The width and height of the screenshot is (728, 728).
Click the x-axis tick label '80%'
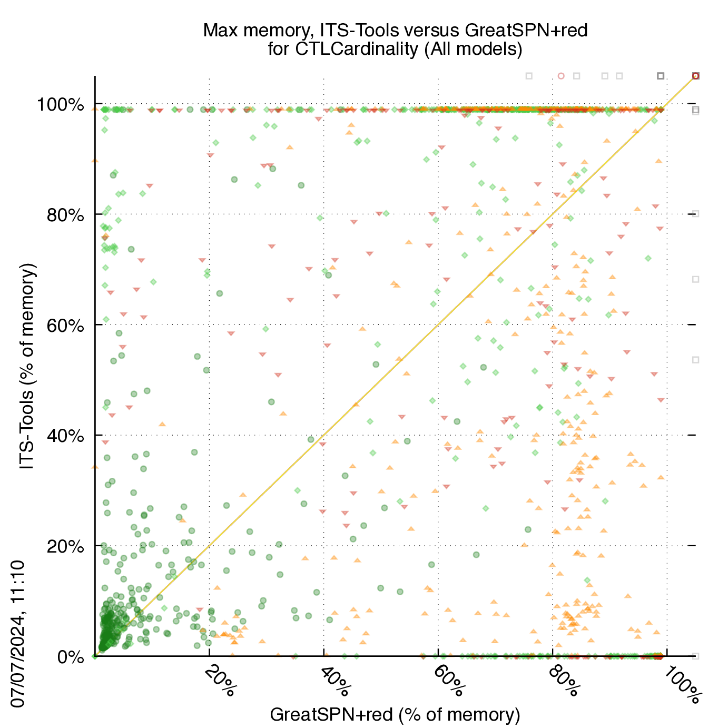tap(564, 681)
